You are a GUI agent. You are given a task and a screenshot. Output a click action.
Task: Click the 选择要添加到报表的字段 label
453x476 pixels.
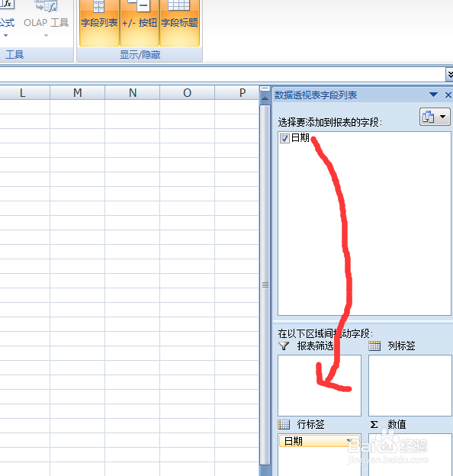point(329,122)
